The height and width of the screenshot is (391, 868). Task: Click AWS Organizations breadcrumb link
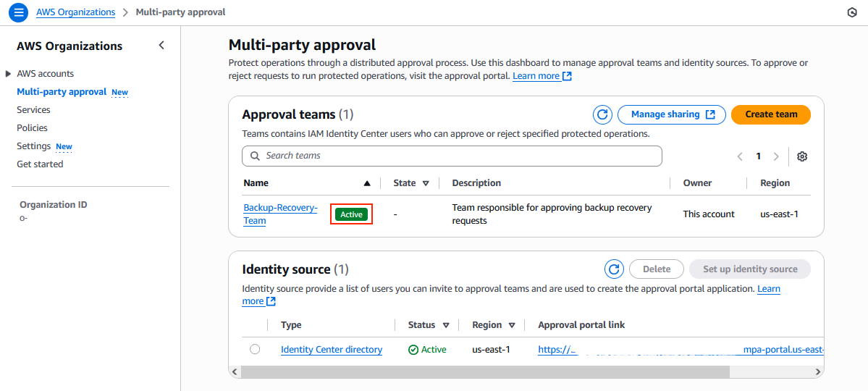click(x=76, y=12)
